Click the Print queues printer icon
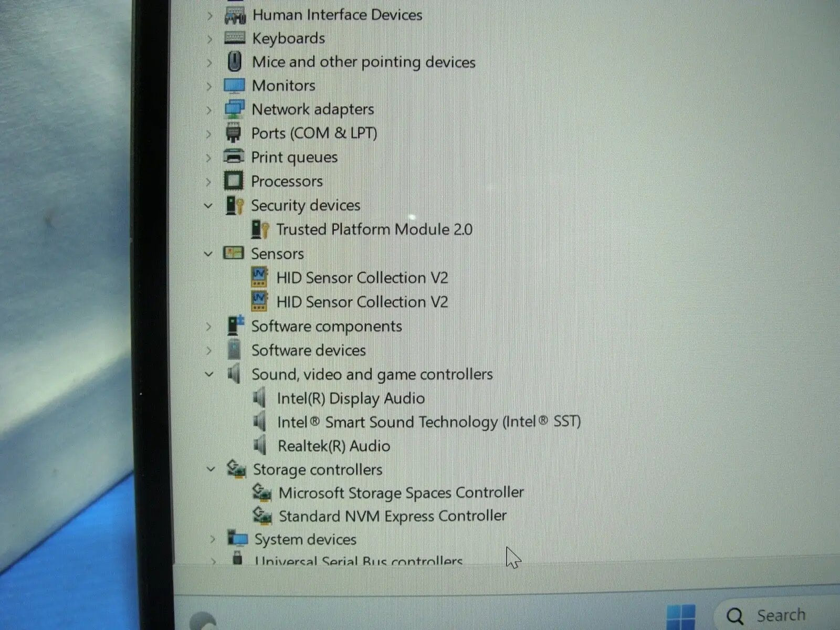 point(234,156)
